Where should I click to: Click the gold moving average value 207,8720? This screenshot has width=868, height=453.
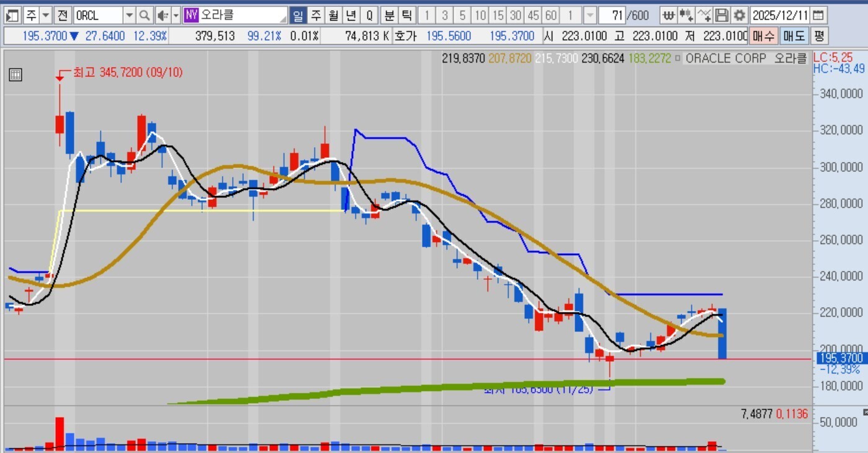509,58
